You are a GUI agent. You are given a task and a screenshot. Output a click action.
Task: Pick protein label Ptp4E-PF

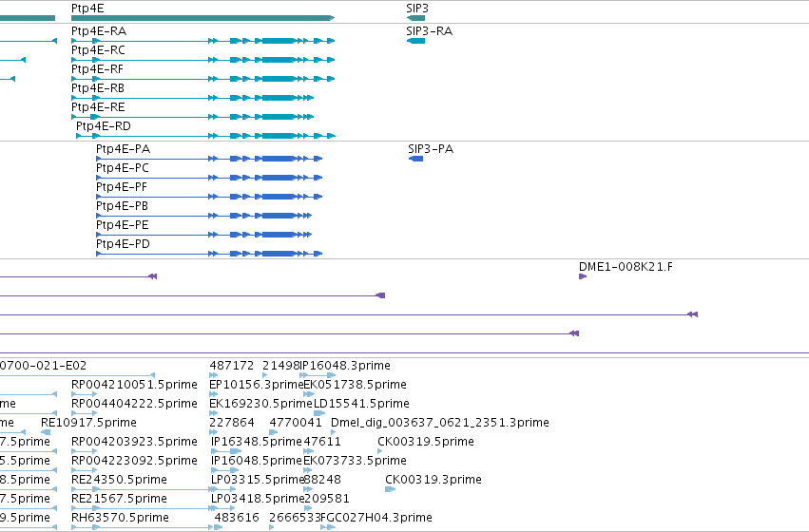coord(122,187)
